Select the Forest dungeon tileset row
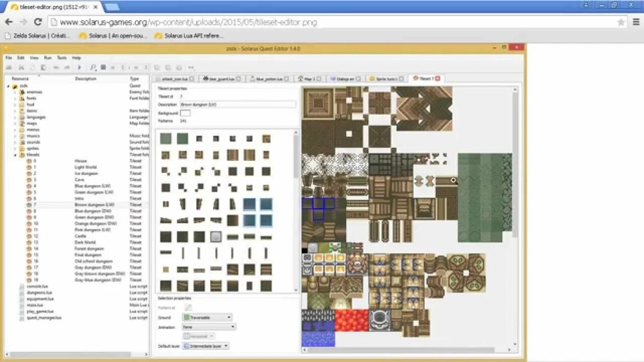The image size is (644, 362). click(78, 249)
